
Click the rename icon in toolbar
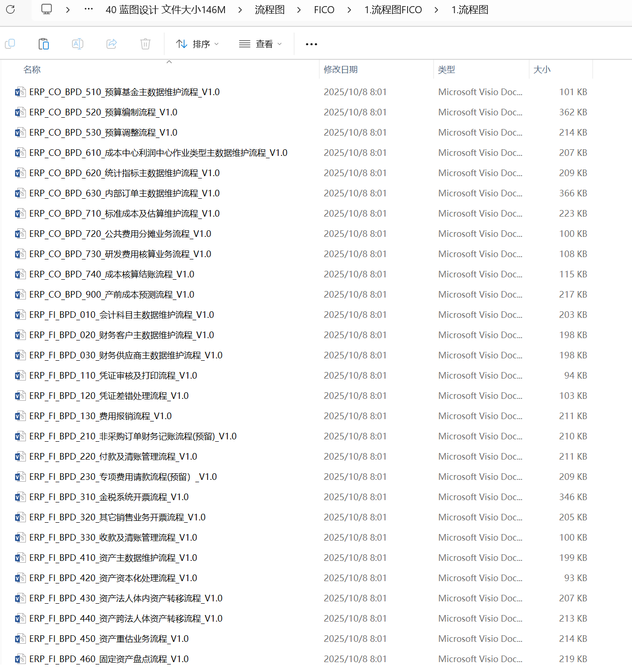[78, 44]
